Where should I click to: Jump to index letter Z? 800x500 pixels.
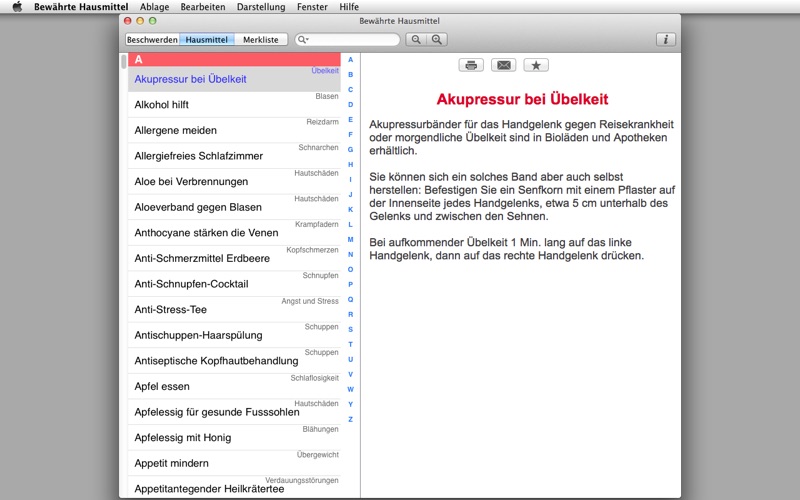[351, 419]
